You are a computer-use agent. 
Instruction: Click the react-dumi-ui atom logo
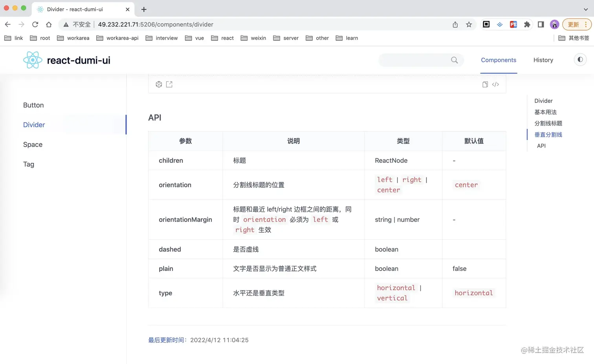33,60
